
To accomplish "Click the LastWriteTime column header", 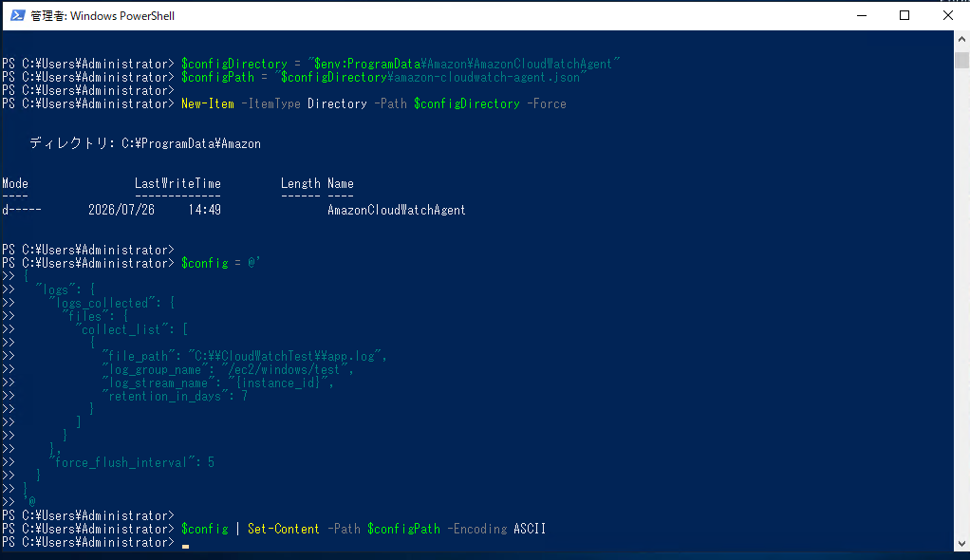I will tap(177, 184).
